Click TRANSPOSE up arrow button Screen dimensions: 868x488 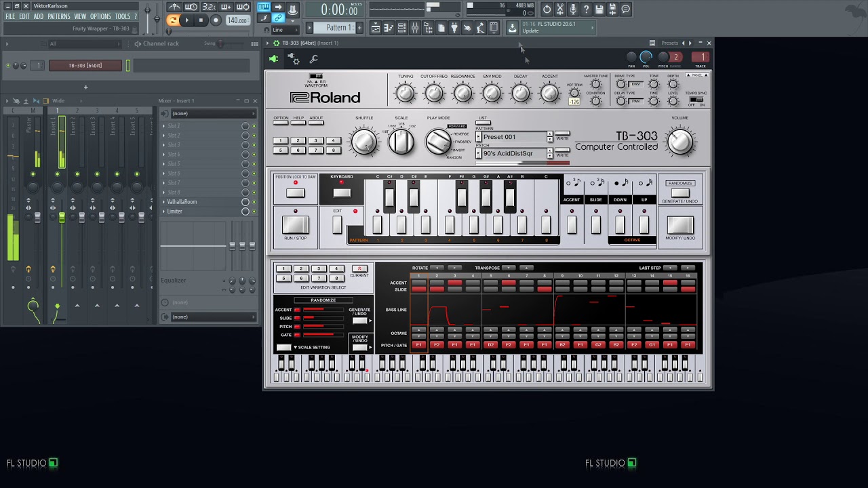pyautogui.click(x=526, y=268)
